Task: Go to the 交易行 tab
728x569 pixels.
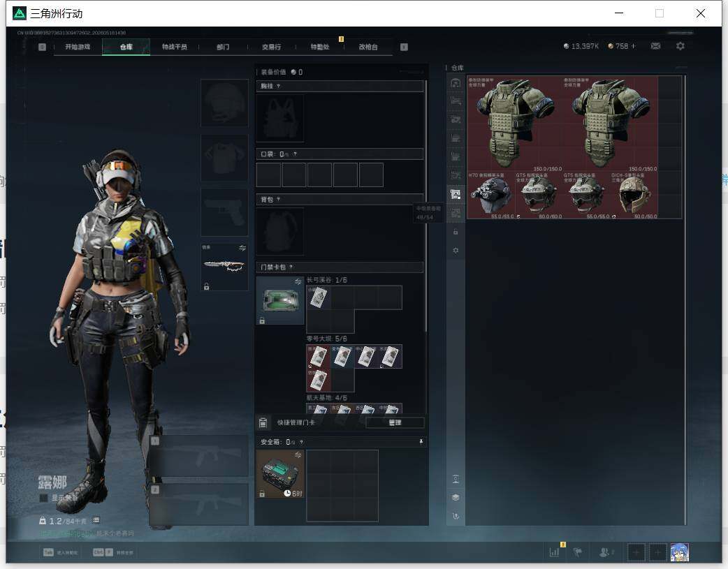Action: point(271,47)
